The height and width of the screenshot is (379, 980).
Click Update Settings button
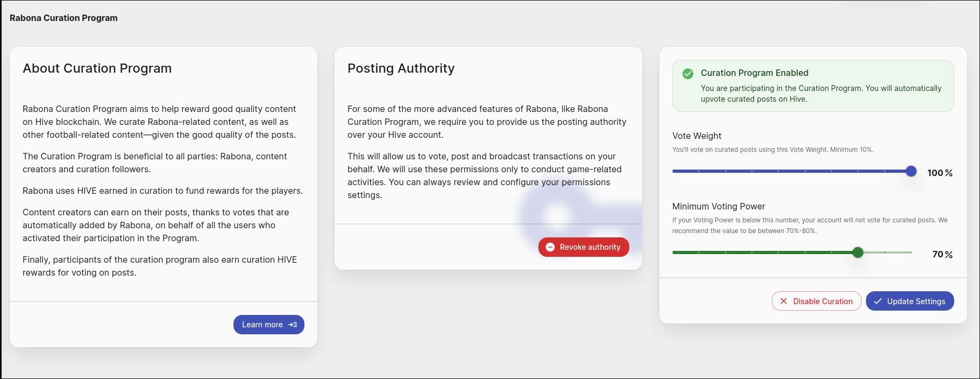910,301
